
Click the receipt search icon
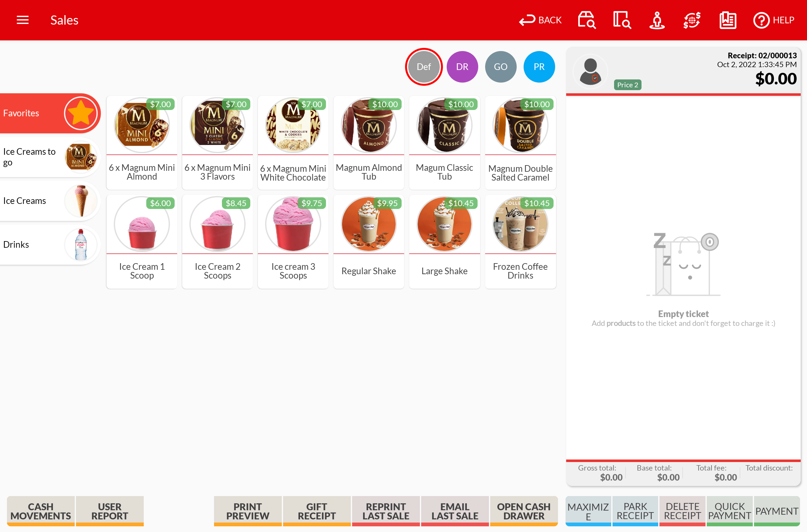(x=622, y=20)
